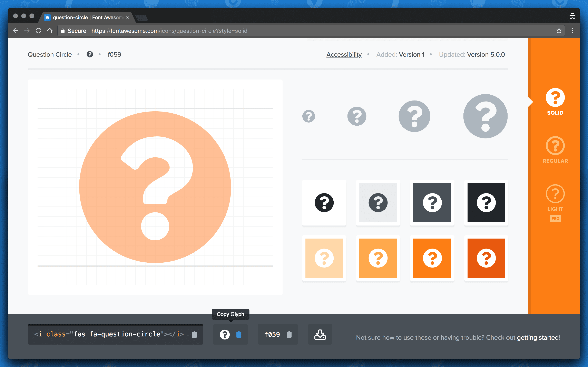The height and width of the screenshot is (367, 588).
Task: Open the getting started link
Action: click(x=538, y=337)
